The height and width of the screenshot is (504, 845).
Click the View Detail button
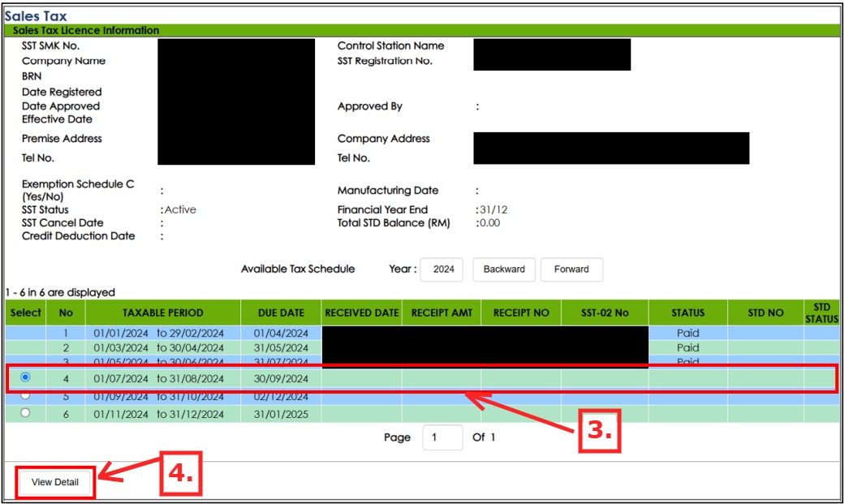55,482
